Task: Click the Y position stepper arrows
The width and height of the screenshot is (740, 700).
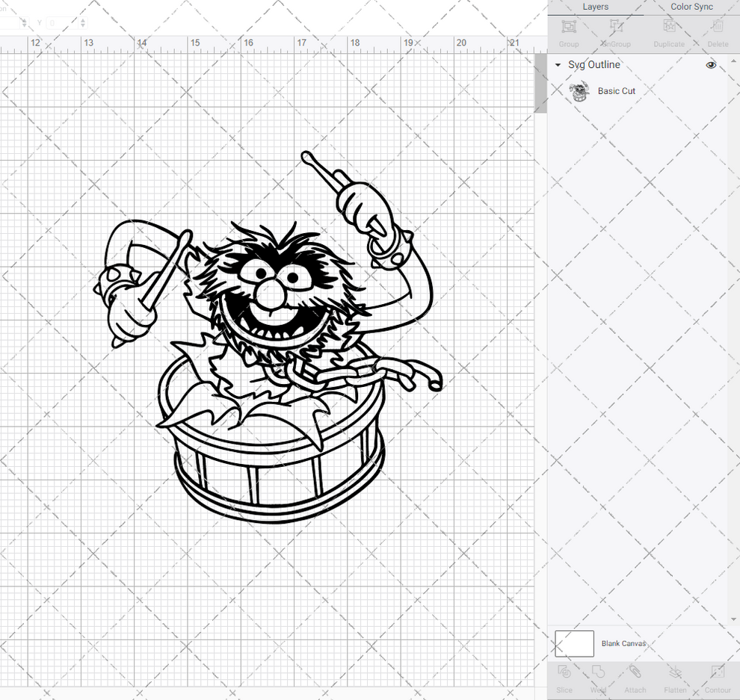Action: (81, 23)
